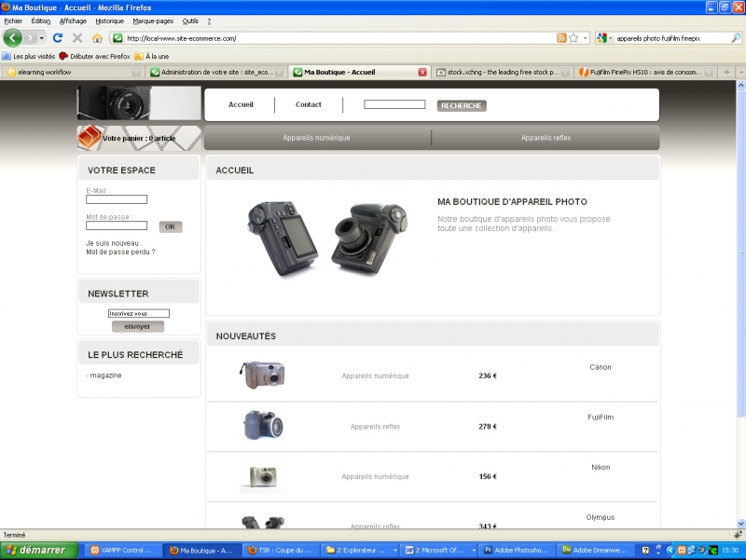The height and width of the screenshot is (560, 746).
Task: Open the Microsoft Office taskbar group
Action: 439,550
